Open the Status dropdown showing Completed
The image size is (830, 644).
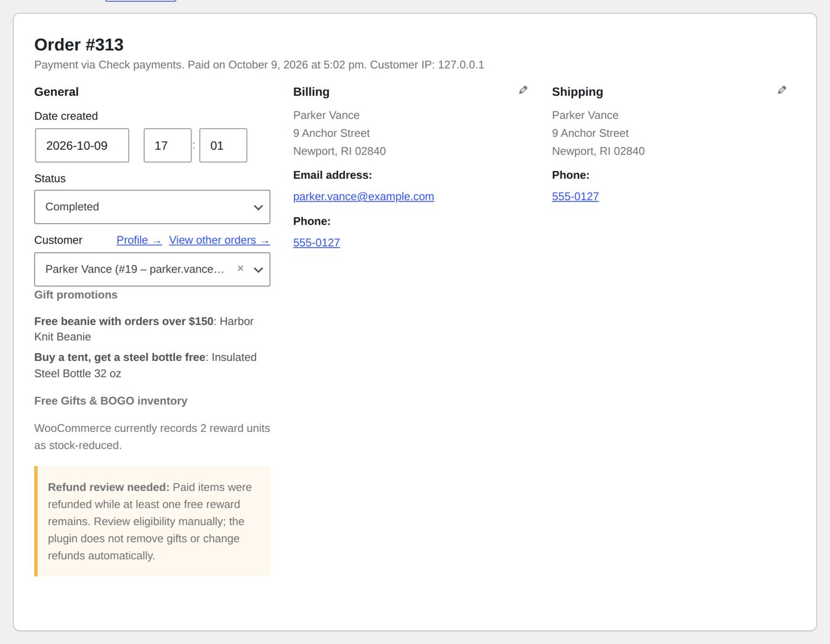pyautogui.click(x=152, y=207)
